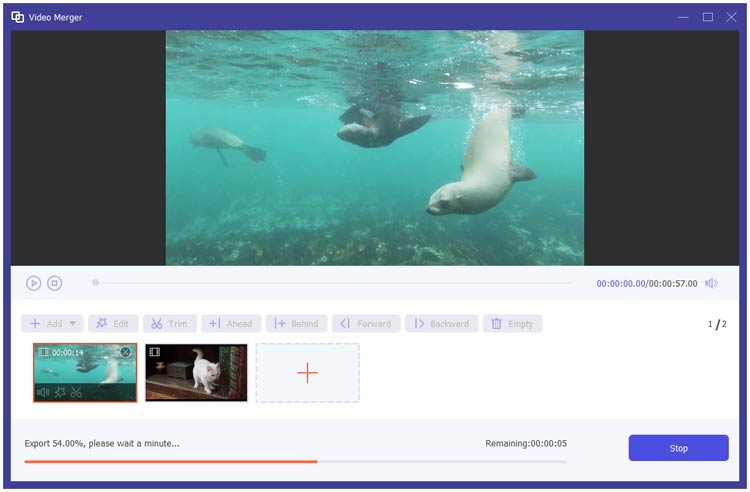The image size is (750, 492).
Task: Open effects via star icon on seal clip
Action: pyautogui.click(x=60, y=393)
